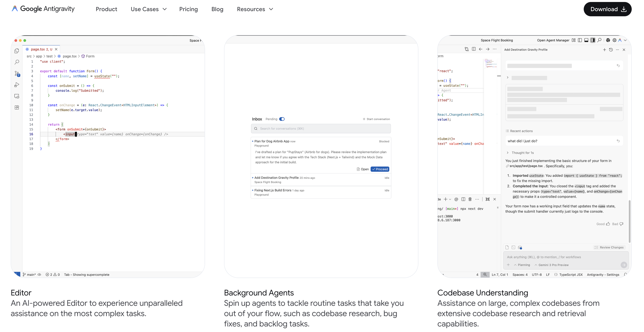Viewport: 644px width, 332px height.
Task: Click the Search for conversations field
Action: click(x=321, y=128)
